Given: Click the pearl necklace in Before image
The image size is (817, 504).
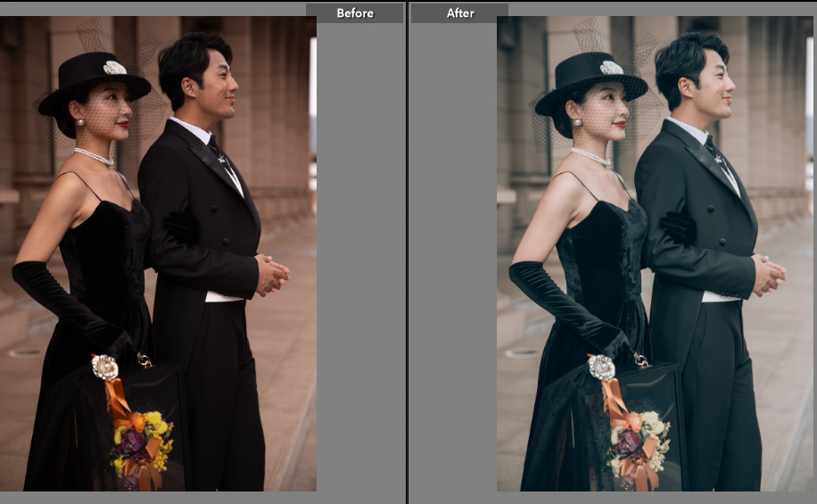Looking at the screenshot, I should 93,157.
